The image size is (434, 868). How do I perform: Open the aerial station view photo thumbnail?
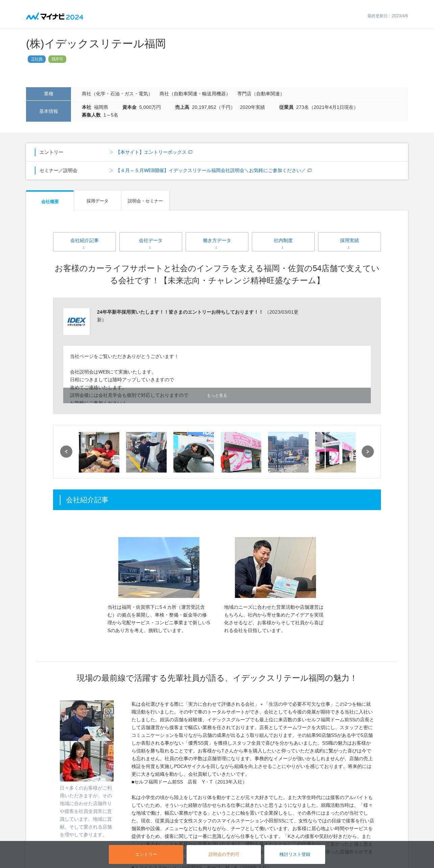click(x=288, y=452)
